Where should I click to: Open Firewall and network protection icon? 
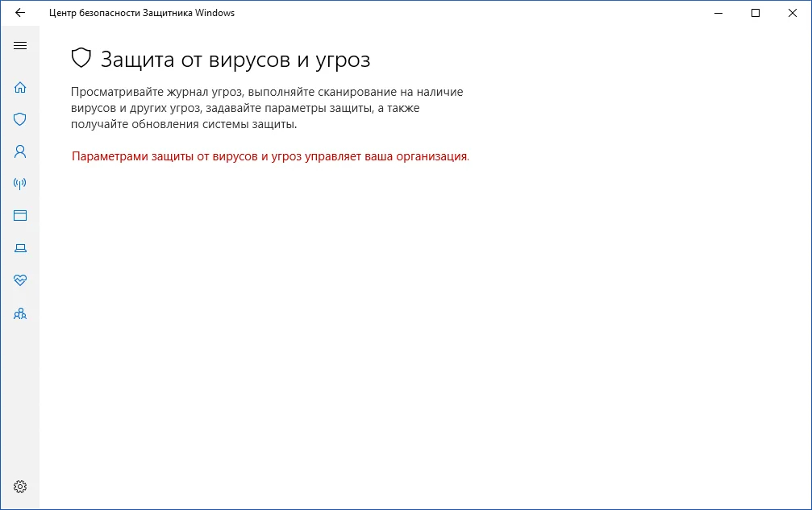tap(20, 184)
